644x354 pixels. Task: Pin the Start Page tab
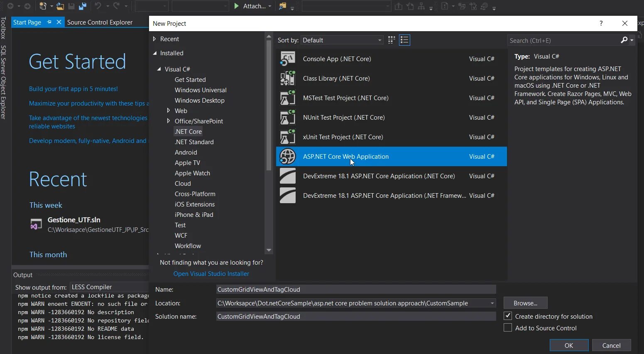pyautogui.click(x=49, y=22)
